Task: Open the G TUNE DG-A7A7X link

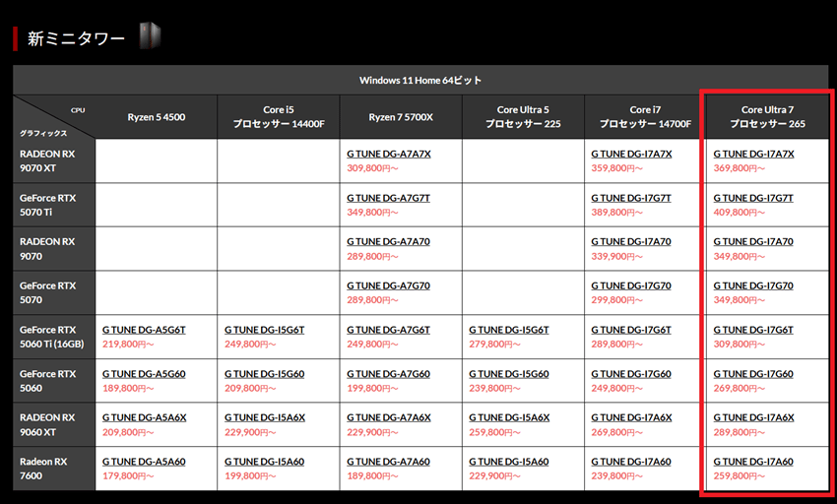Action: tap(389, 154)
